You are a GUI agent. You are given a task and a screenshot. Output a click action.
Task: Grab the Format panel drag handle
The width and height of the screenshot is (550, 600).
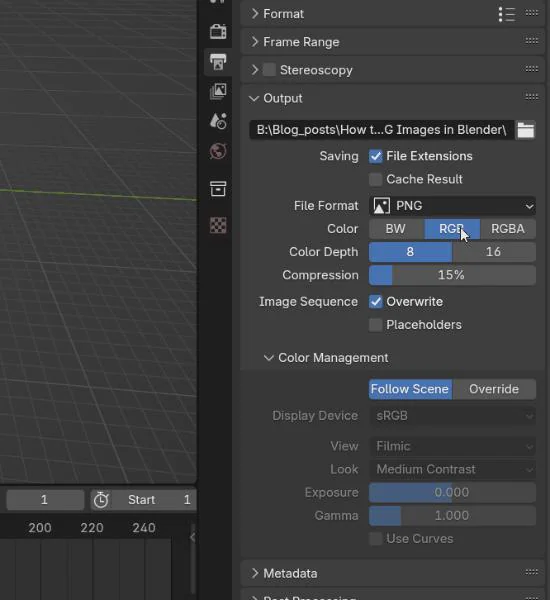point(532,13)
